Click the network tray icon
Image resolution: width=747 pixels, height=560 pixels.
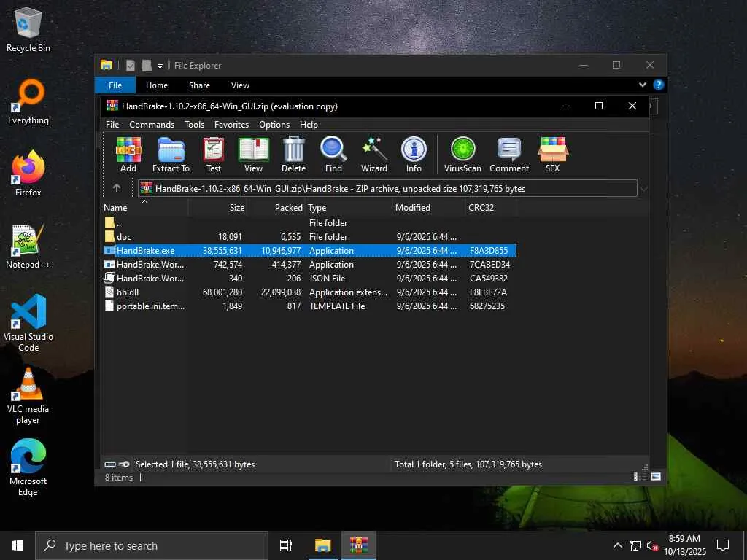[x=635, y=545]
